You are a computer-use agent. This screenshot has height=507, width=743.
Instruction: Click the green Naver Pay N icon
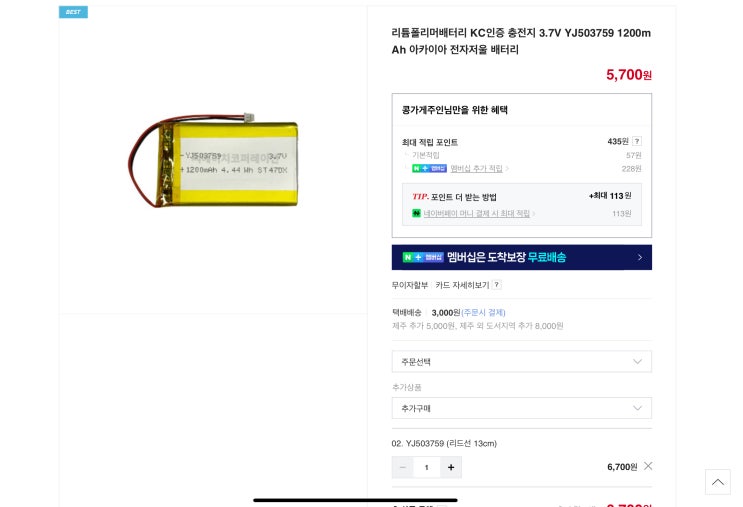(416, 213)
